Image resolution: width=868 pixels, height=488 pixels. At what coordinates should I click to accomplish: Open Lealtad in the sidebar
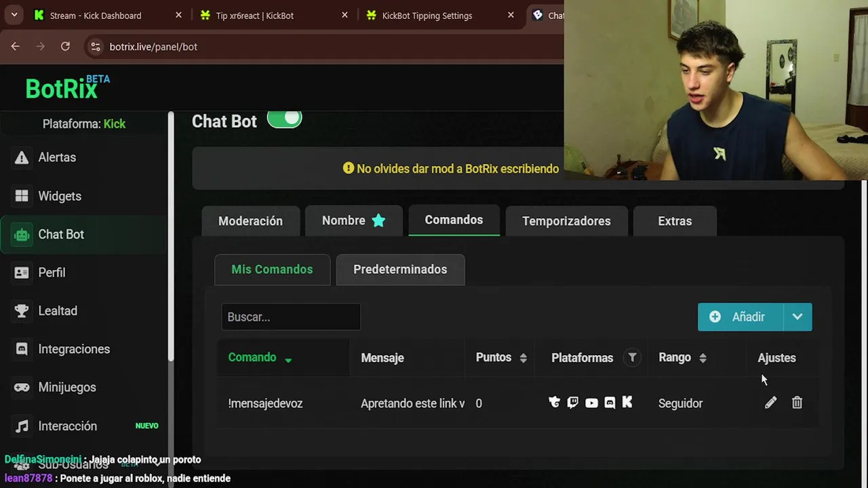point(84,310)
